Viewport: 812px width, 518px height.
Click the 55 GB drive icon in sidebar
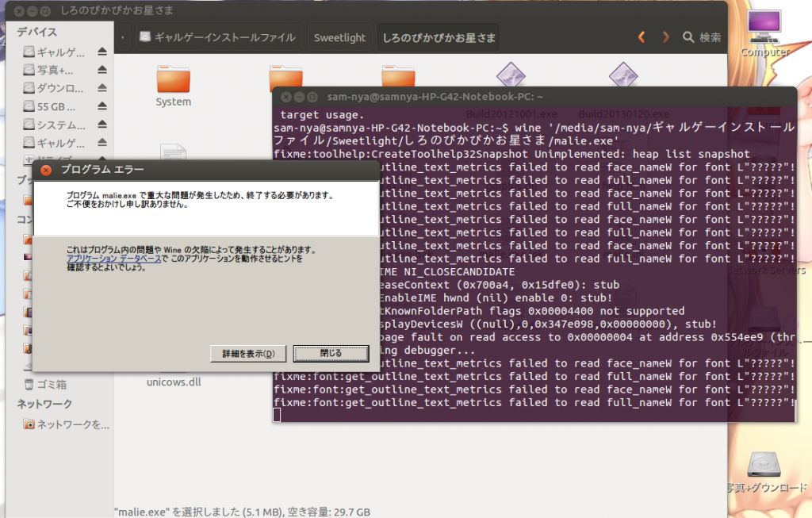click(29, 106)
